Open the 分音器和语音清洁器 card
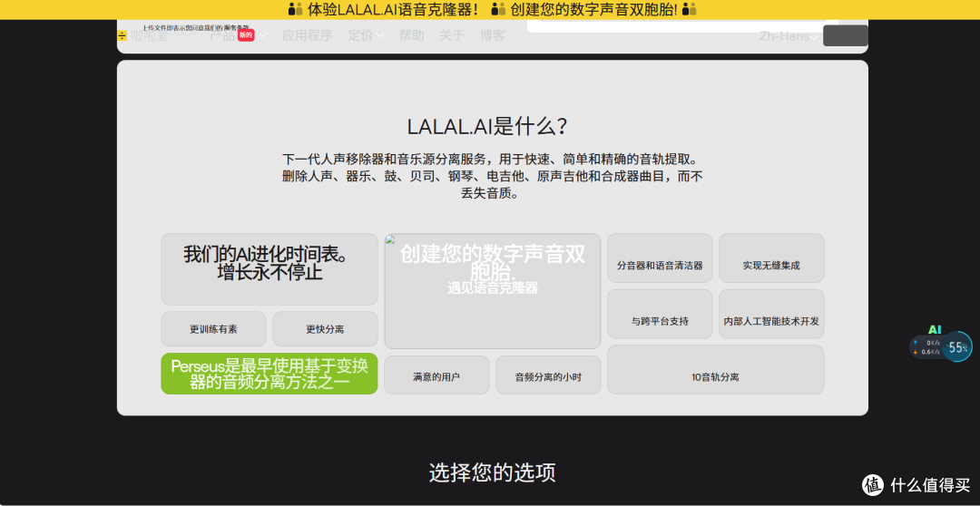The height and width of the screenshot is (506, 980). (660, 258)
